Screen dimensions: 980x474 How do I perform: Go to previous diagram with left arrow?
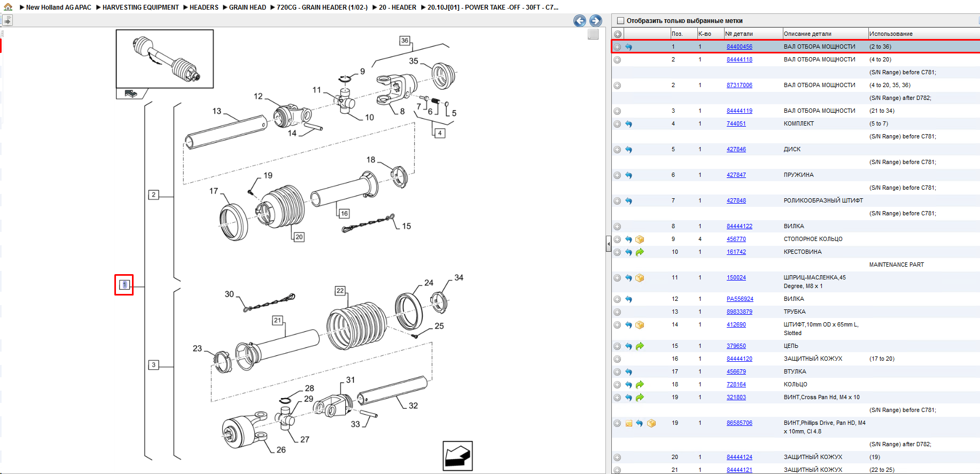pyautogui.click(x=579, y=21)
